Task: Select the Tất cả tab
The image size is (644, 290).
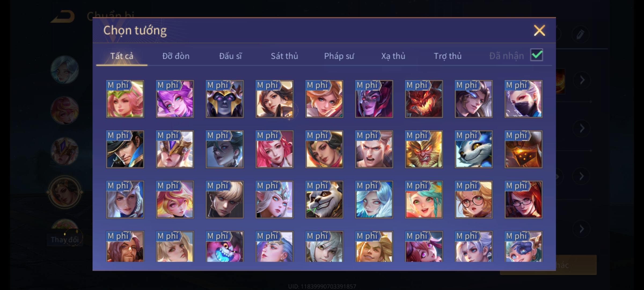Action: point(122,56)
